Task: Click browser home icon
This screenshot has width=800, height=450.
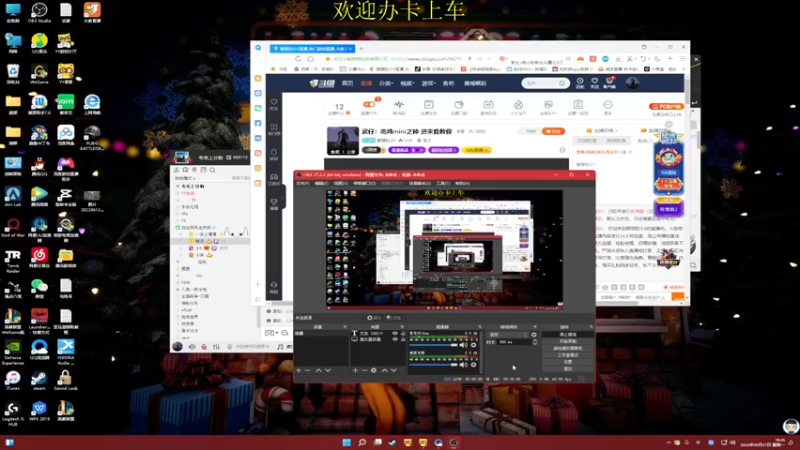Action: [x=311, y=59]
